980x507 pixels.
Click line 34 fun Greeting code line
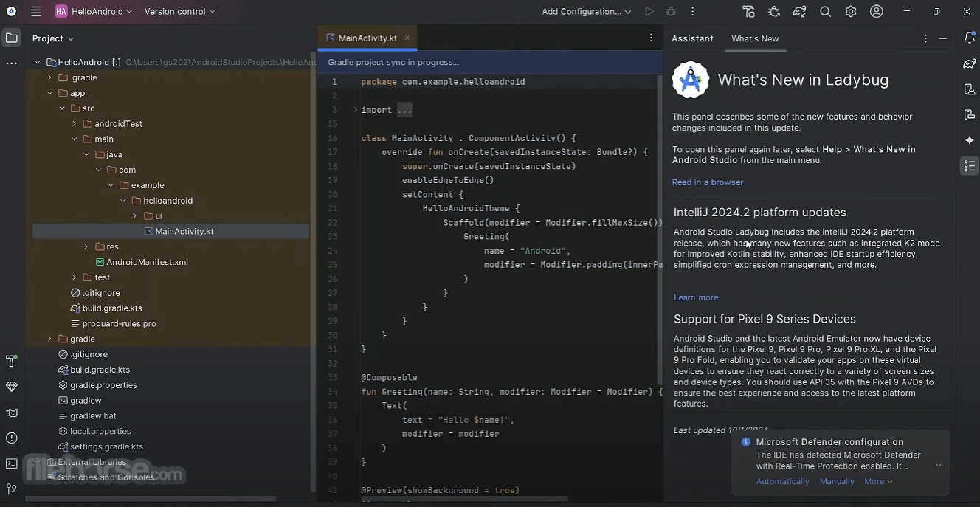click(x=511, y=392)
